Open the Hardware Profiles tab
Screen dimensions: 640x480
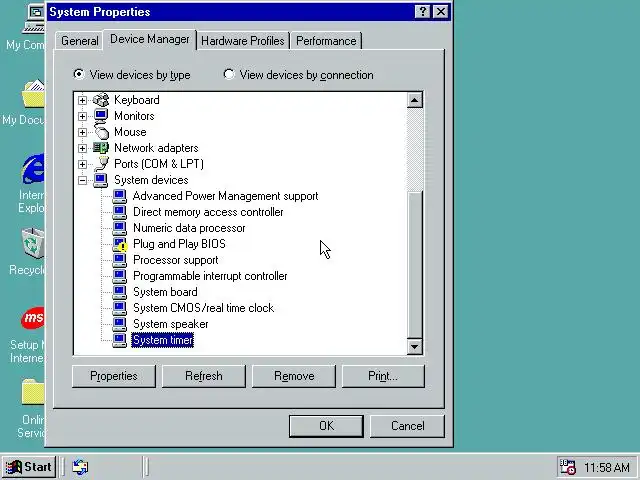tap(242, 41)
